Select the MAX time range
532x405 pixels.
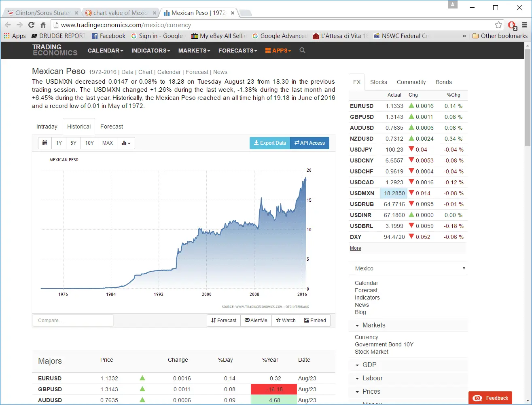point(108,143)
